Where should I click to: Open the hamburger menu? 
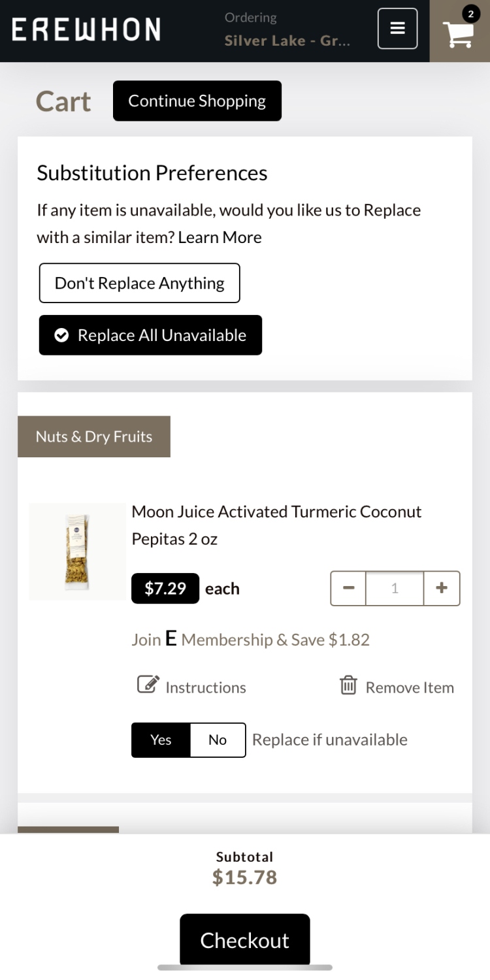click(397, 29)
